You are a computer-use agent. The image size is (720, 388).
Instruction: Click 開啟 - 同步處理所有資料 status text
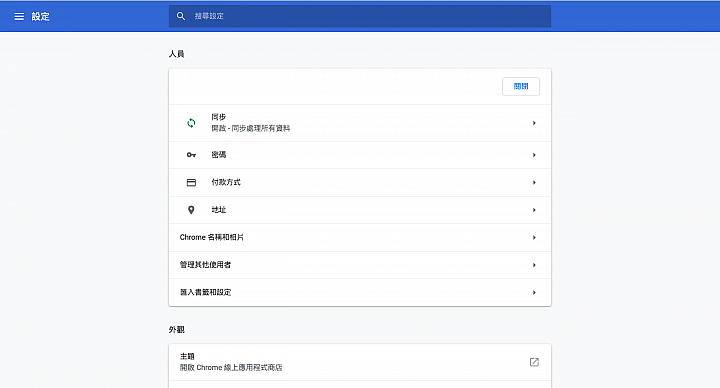click(250, 128)
